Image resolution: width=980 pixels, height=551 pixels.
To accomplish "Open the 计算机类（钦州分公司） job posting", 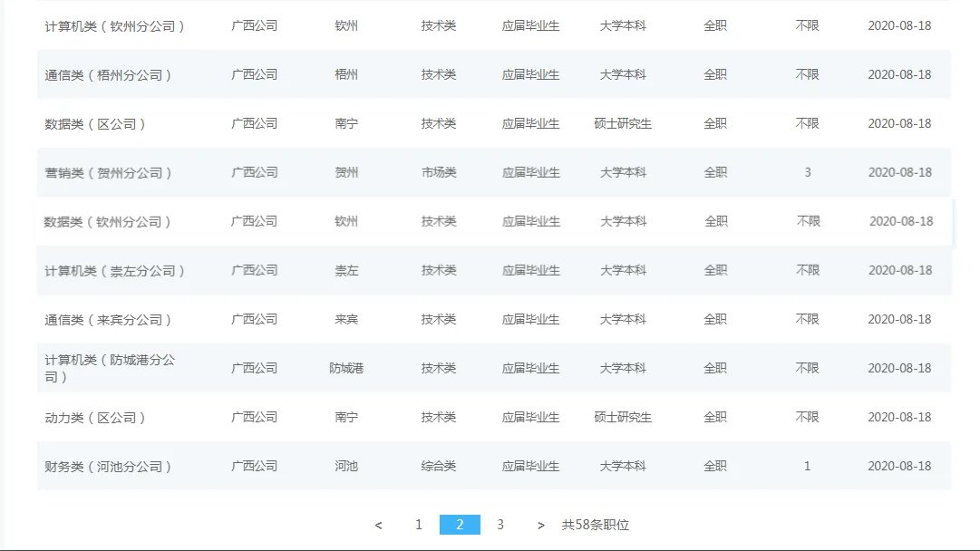I will click(111, 25).
